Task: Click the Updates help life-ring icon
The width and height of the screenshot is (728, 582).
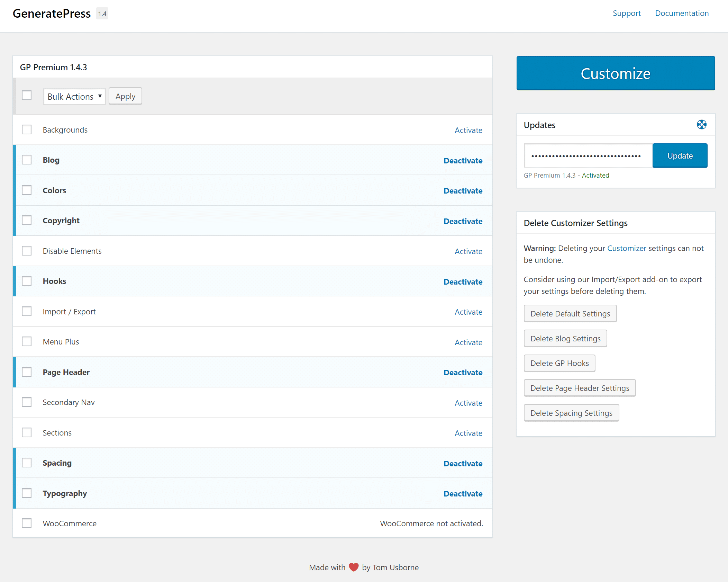Action: pyautogui.click(x=701, y=125)
